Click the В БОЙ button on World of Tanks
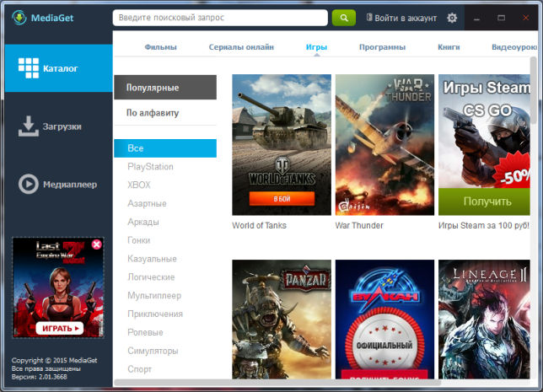Viewport: 543px width, 392px height. click(282, 199)
